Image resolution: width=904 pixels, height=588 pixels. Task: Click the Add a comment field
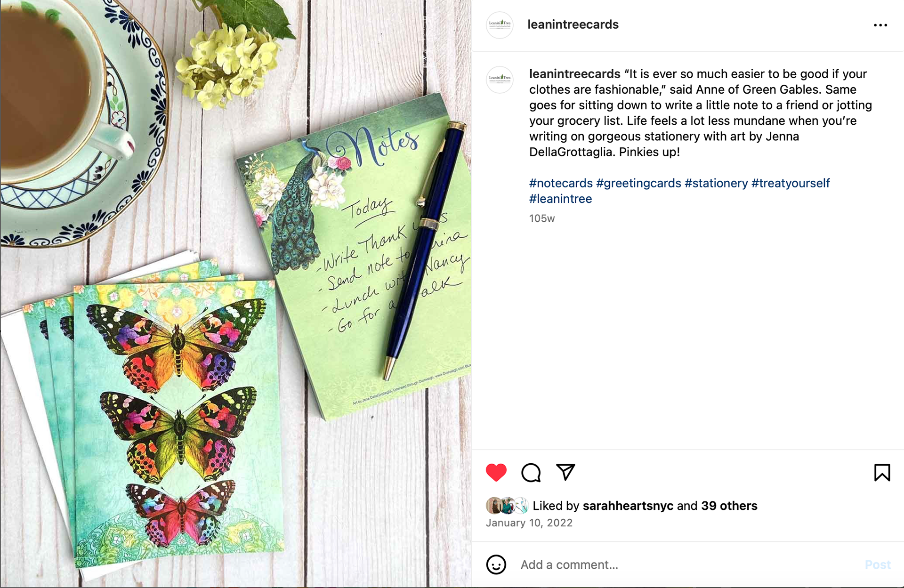(687, 564)
